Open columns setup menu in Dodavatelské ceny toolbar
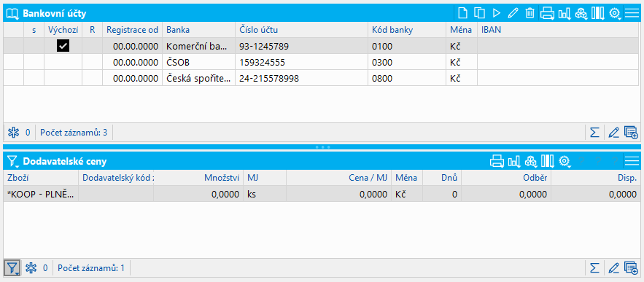The image size is (644, 282). coord(548,161)
